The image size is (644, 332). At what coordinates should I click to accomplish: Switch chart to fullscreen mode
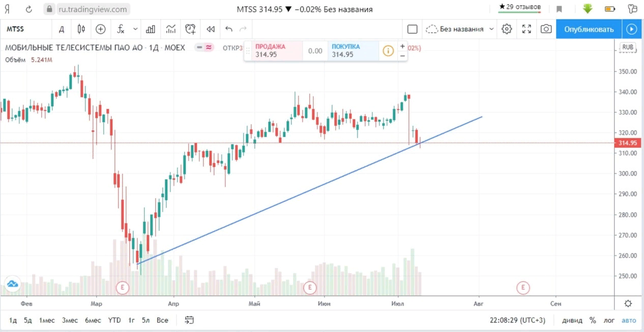[x=526, y=29]
